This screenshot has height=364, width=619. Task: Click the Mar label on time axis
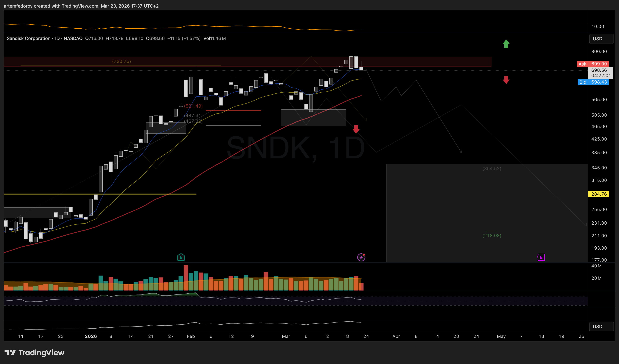pos(286,336)
